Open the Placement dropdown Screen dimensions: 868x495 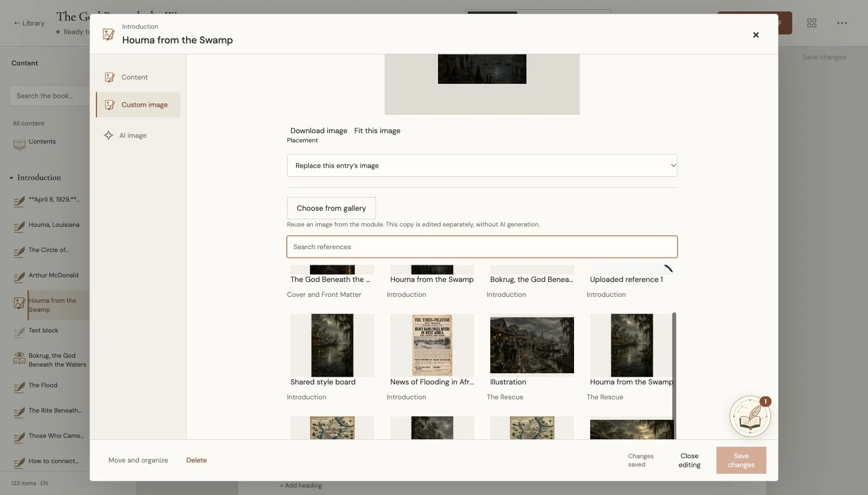pyautogui.click(x=482, y=165)
